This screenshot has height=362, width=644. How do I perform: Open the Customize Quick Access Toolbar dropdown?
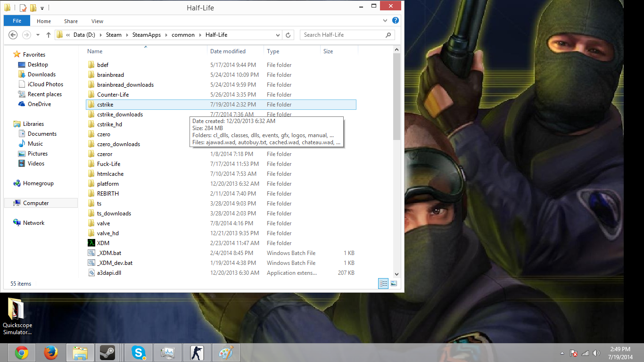coord(42,8)
